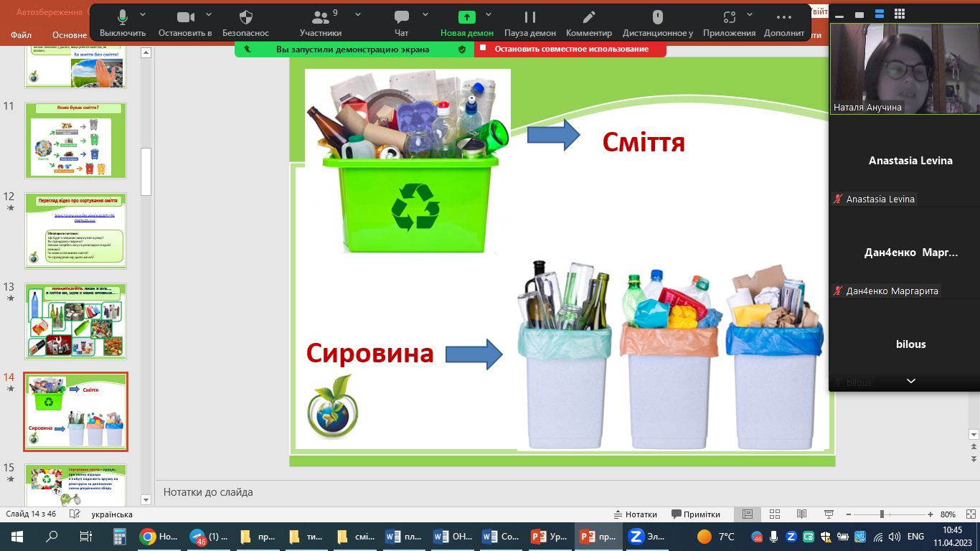Open the Нотатки notes pane button
The height and width of the screenshot is (551, 980).
click(x=636, y=514)
